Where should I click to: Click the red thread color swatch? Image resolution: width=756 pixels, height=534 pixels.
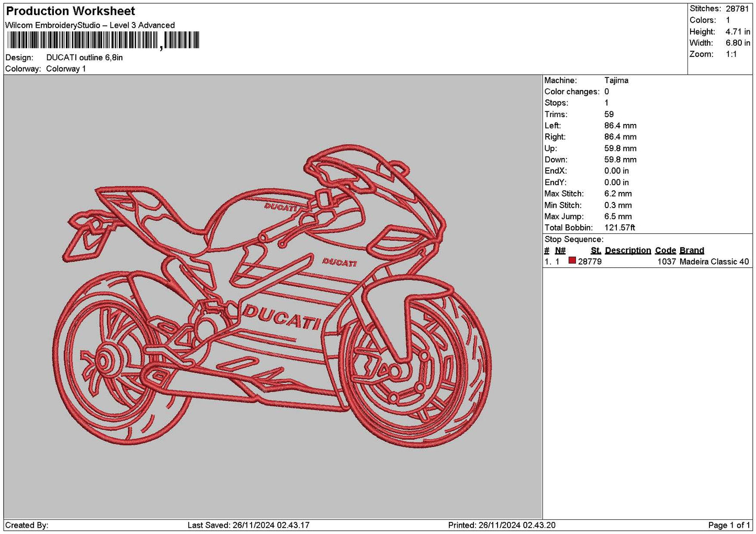(572, 260)
